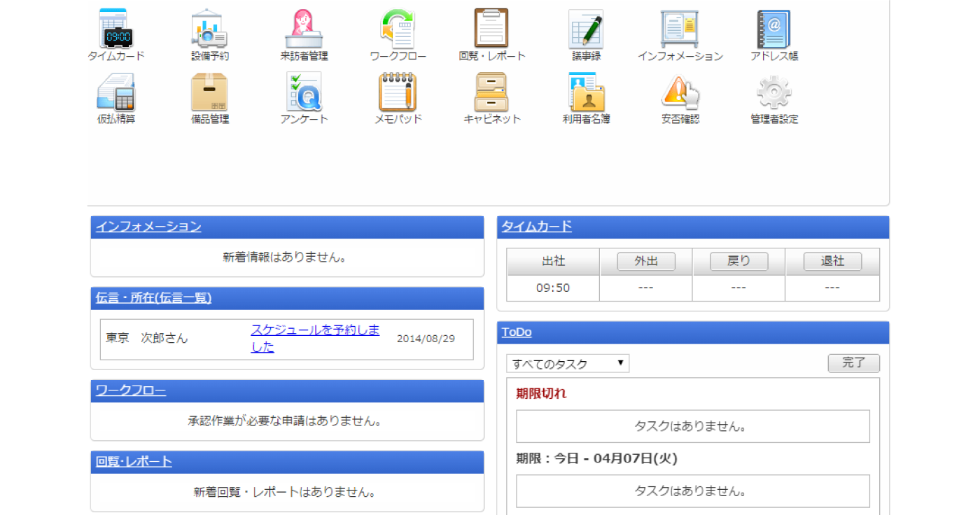Open the 管理者設定 gear icon
Screen dimensions: 980x515
pos(774,92)
